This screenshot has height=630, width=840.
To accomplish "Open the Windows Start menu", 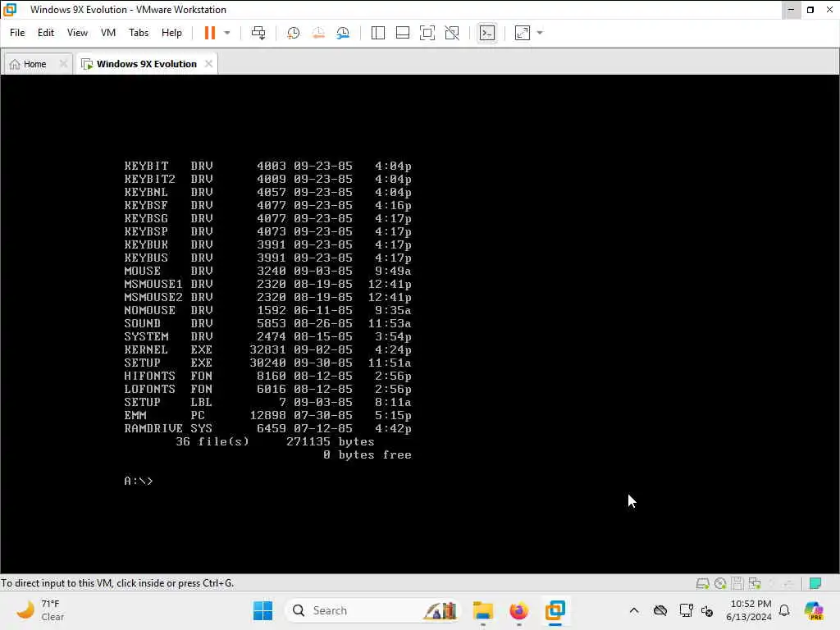I will [262, 610].
